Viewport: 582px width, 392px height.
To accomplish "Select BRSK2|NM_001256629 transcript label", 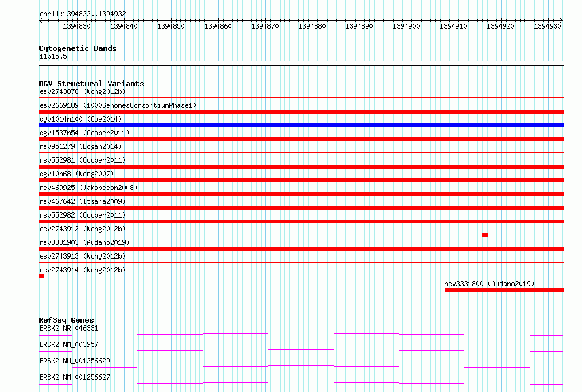I will tap(75, 361).
